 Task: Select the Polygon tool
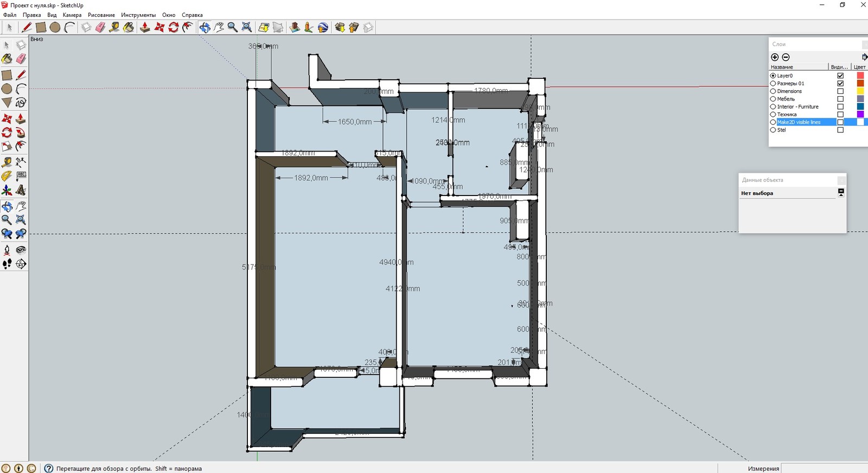tap(7, 103)
